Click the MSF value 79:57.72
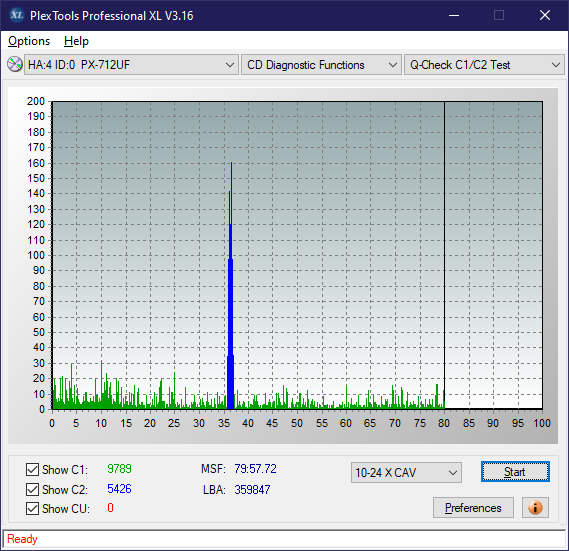Screen dimensions: 569x551 tap(255, 469)
